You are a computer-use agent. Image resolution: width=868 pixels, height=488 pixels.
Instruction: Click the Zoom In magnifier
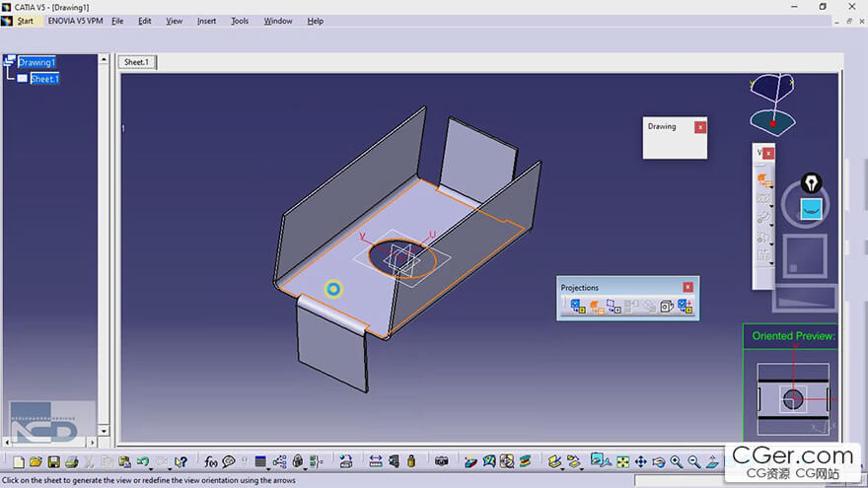[677, 461]
